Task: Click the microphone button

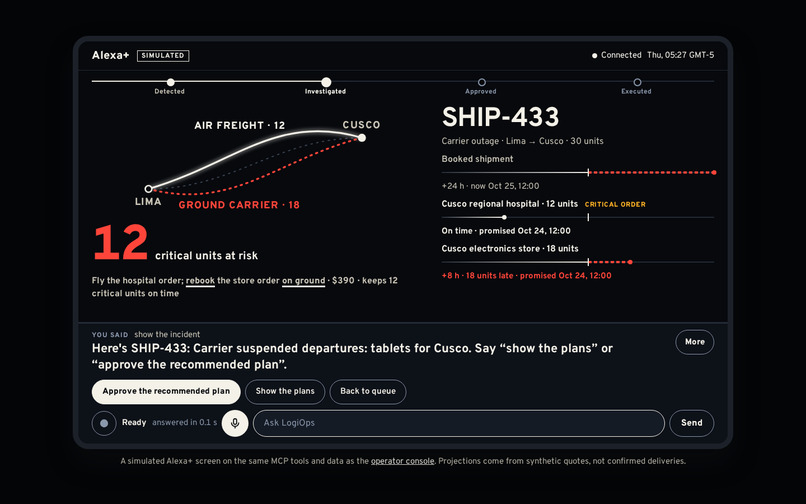Action: 235,423
